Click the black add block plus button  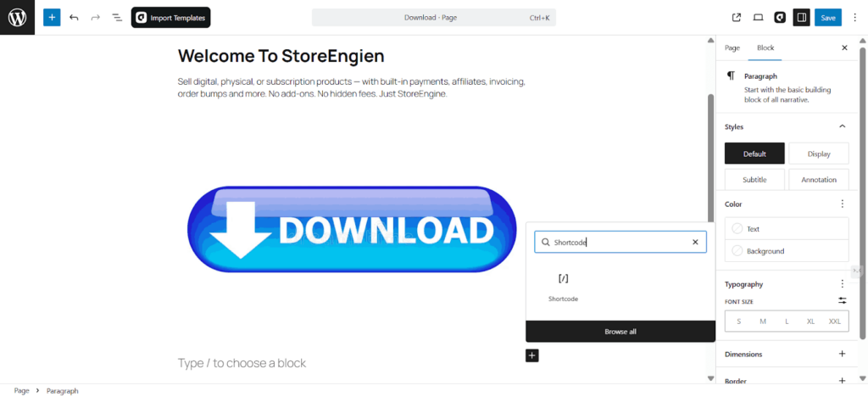[x=532, y=355]
